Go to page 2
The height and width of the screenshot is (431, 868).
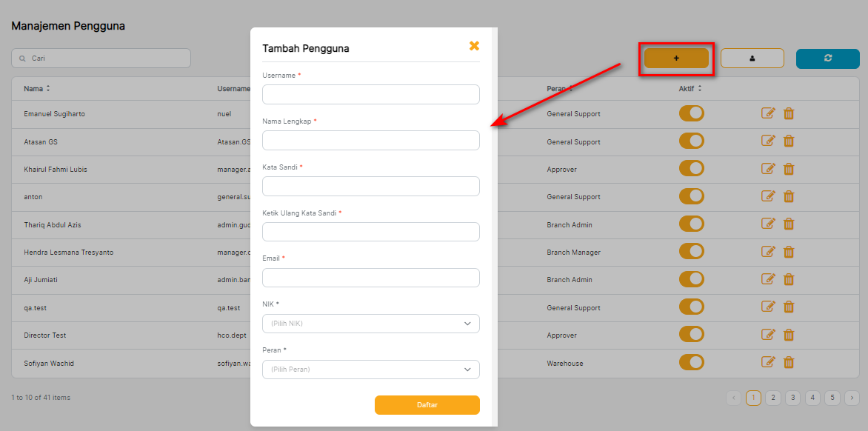[x=773, y=398]
